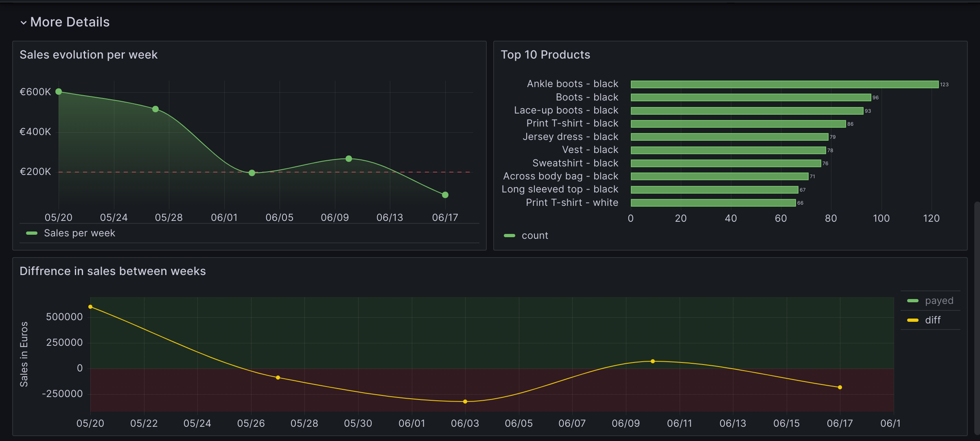Click the yellow diff legend color swatch
This screenshot has height=441, width=980.
(x=913, y=320)
